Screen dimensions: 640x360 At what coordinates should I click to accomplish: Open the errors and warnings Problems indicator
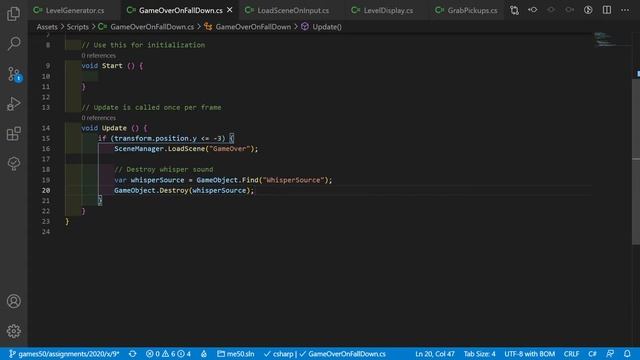coord(168,354)
